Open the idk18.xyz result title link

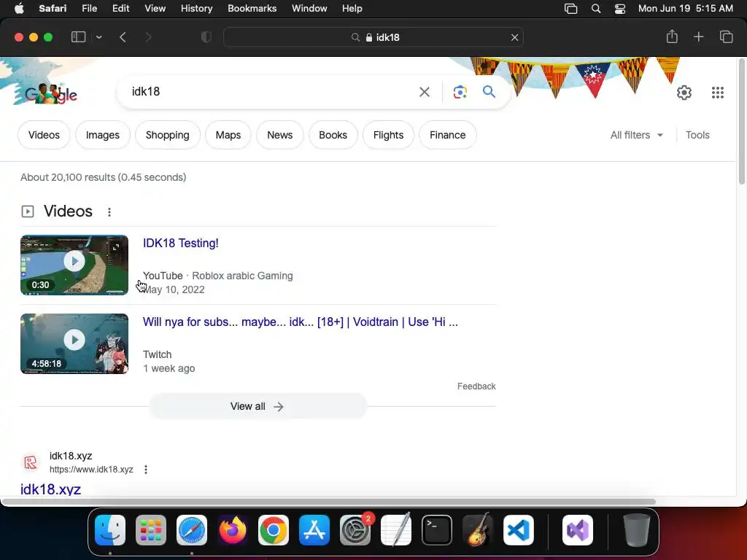50,489
